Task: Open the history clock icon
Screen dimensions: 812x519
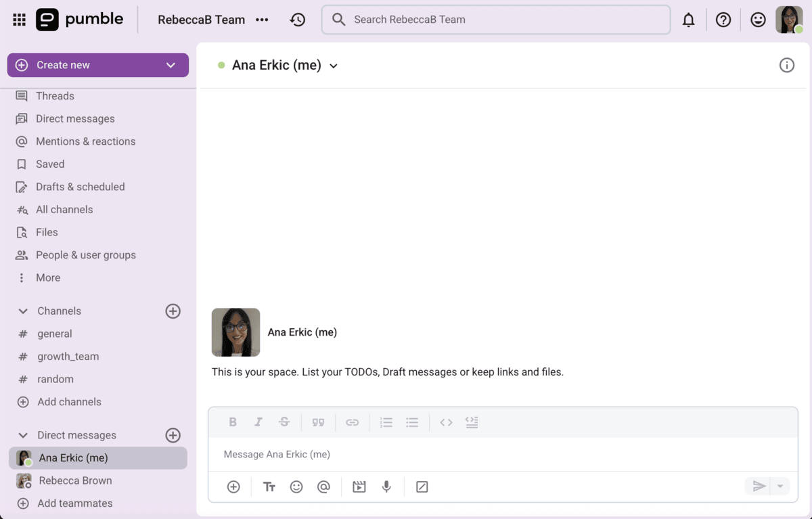Action: coord(298,20)
